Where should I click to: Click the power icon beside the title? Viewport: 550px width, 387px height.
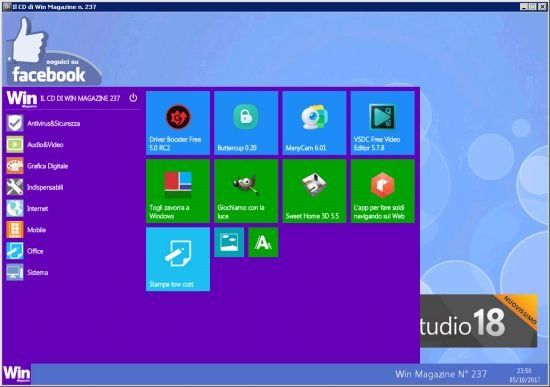133,98
